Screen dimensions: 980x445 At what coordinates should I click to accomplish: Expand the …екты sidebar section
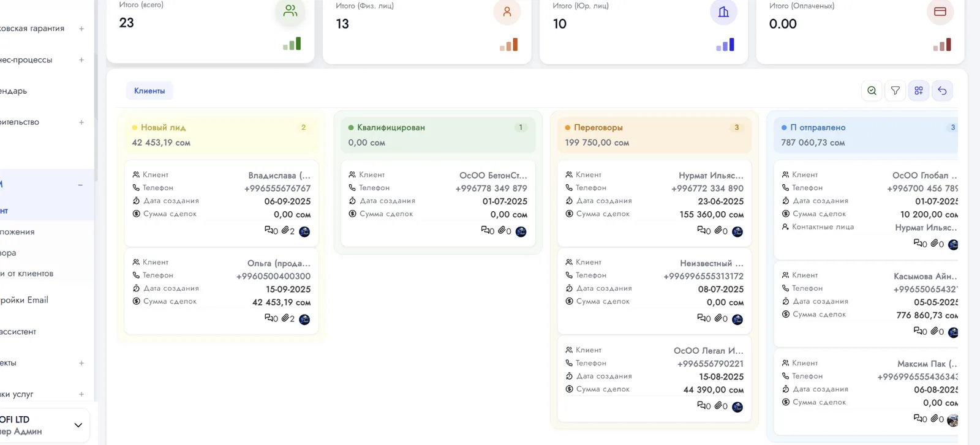pos(81,363)
